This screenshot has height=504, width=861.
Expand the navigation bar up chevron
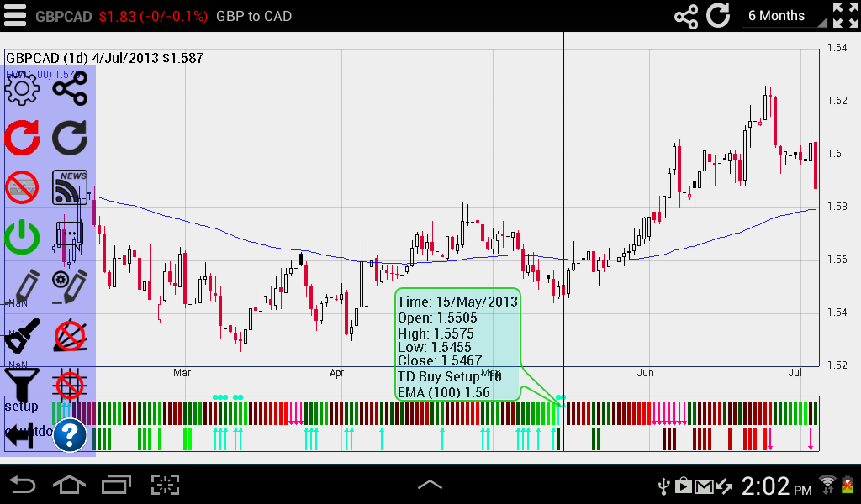430,484
